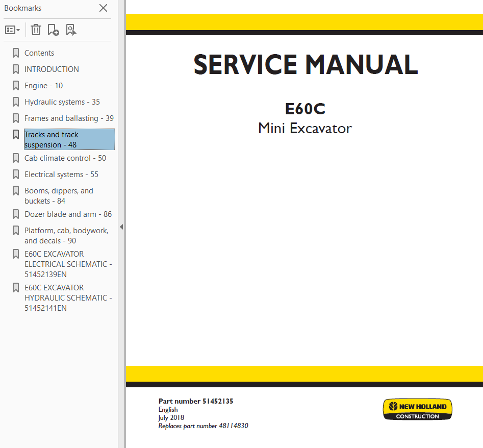The height and width of the screenshot is (448, 483).
Task: Open Booms, dippers, and buckets - 84
Action: [59, 195]
